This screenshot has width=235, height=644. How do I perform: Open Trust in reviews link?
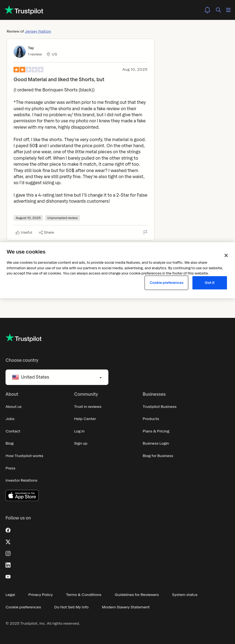(88, 407)
